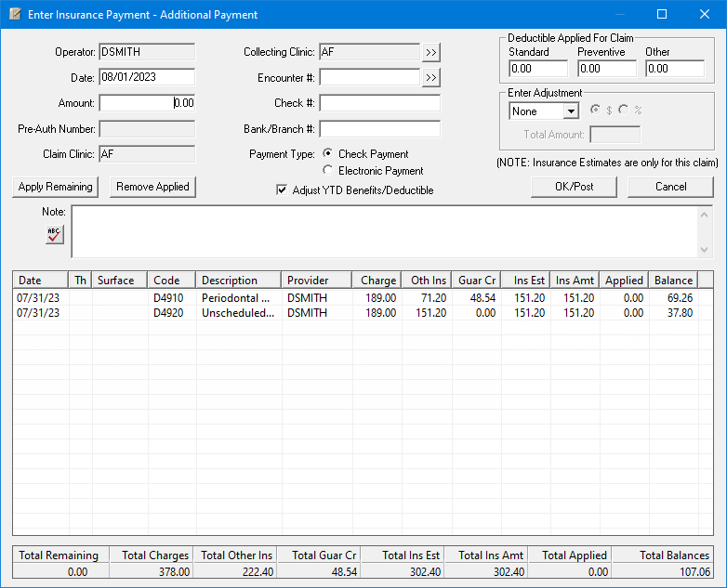The width and height of the screenshot is (727, 588).
Task: Click Total Charges value 378.00
Action: pyautogui.click(x=174, y=572)
